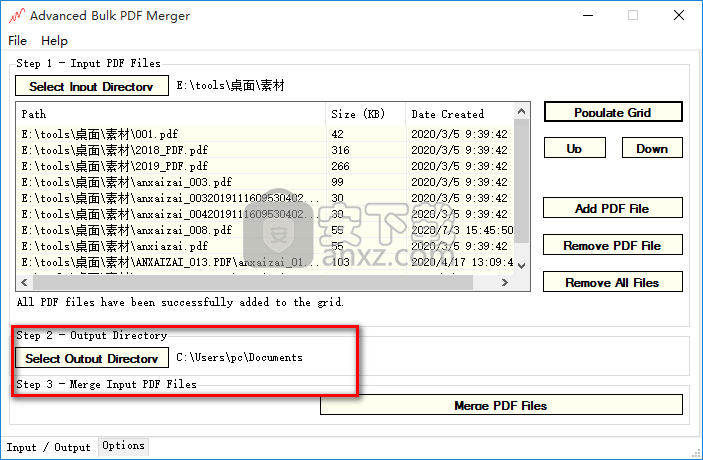Screen dimensions: 703x460
Task: Click the grid's vertical scrollbar thumb
Action: click(521, 181)
